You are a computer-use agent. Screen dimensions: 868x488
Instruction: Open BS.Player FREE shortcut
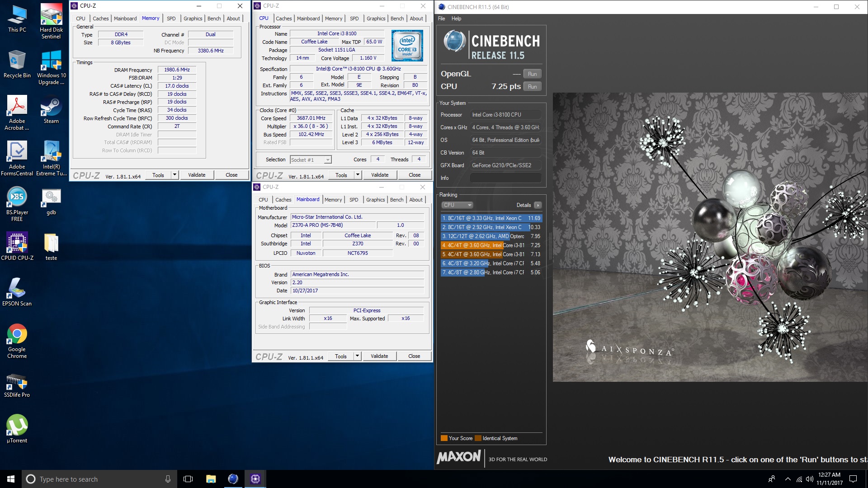point(17,204)
